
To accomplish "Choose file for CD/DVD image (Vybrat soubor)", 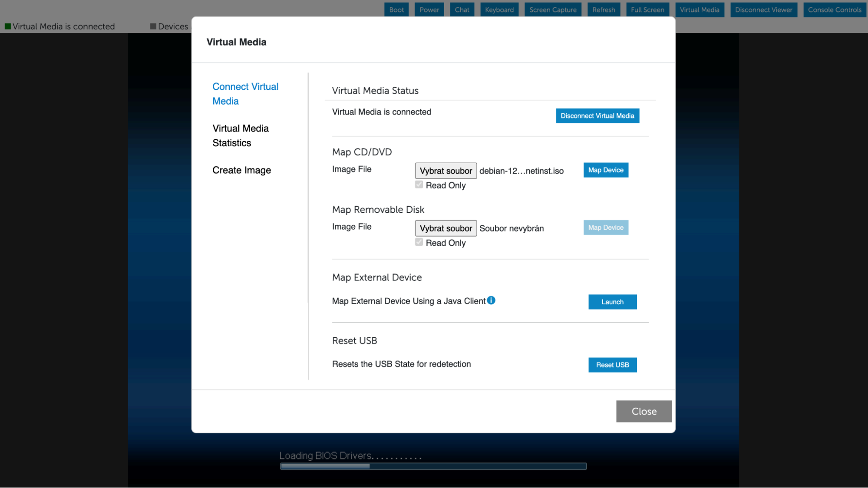I will click(446, 171).
